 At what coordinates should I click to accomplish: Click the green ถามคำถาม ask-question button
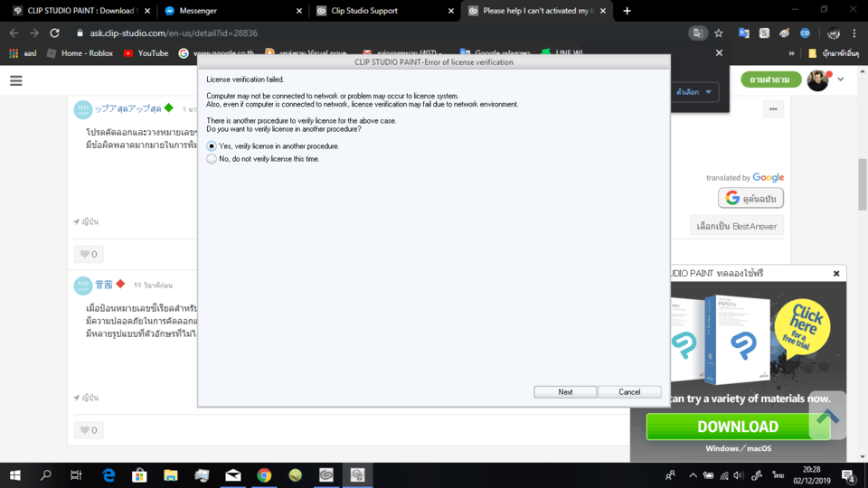[x=770, y=80]
